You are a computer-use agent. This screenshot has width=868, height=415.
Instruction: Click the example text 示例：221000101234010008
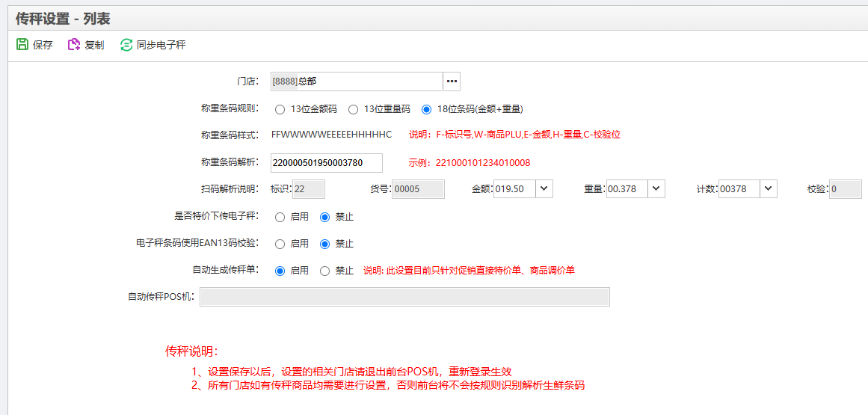pyautogui.click(x=470, y=163)
